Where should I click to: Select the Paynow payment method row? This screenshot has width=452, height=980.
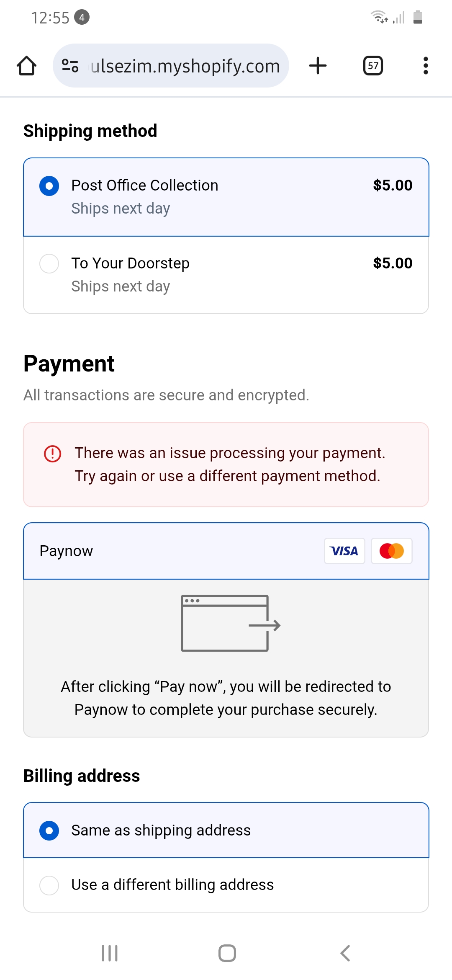coord(167,551)
